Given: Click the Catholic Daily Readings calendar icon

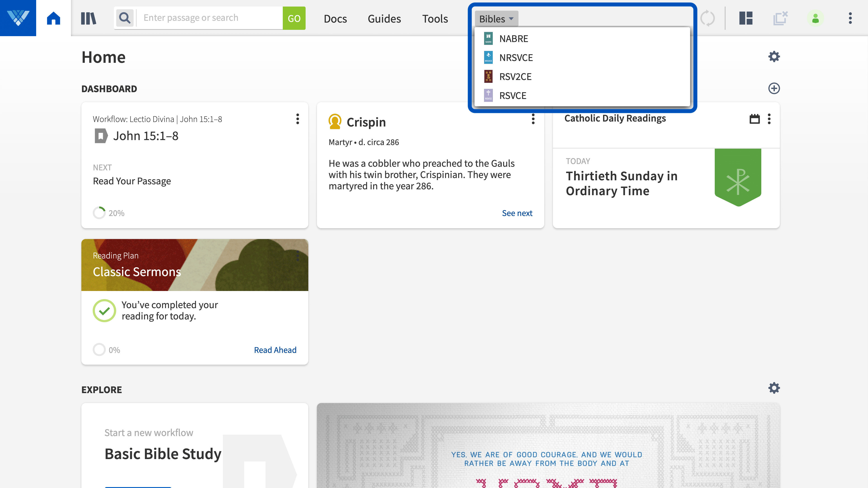Looking at the screenshot, I should [755, 119].
